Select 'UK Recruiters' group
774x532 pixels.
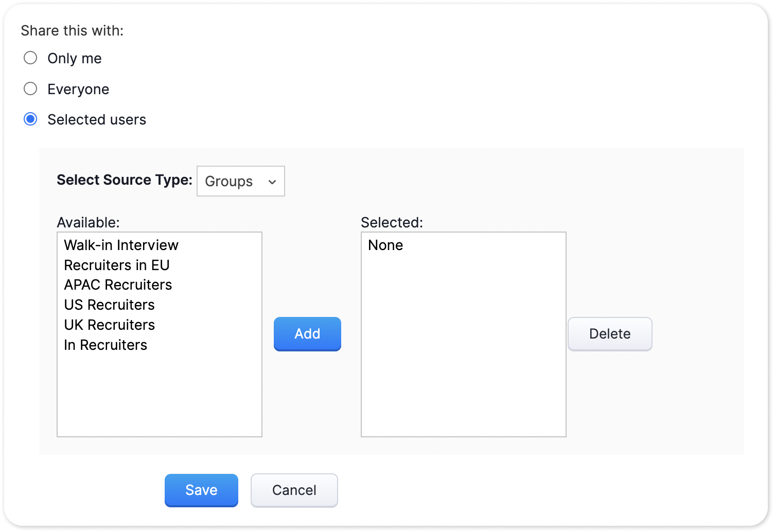[x=109, y=325]
